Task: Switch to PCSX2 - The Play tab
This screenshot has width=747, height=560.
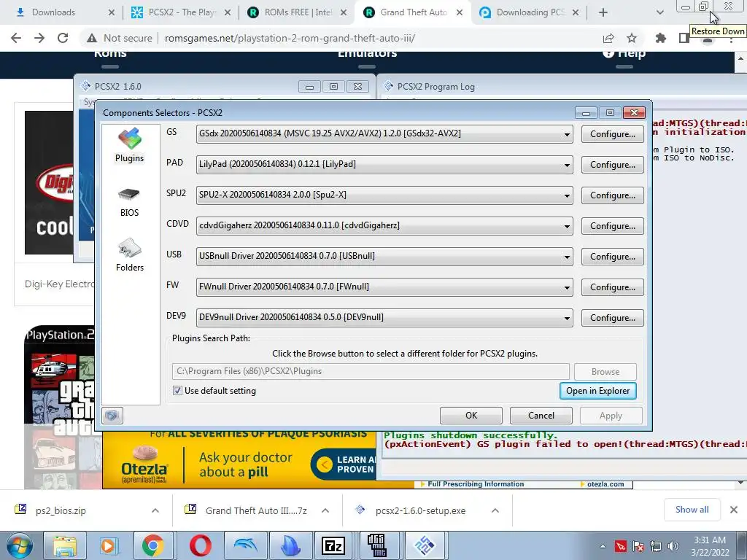Action: (180, 12)
